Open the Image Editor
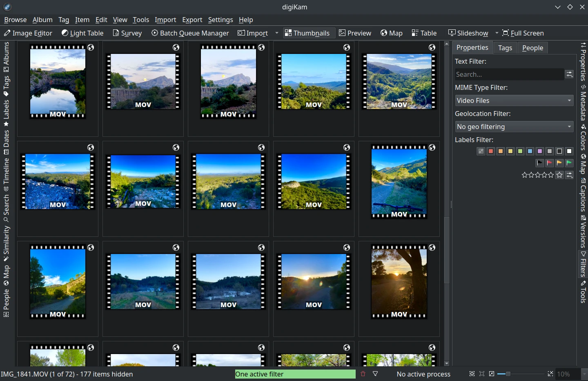This screenshot has width=588, height=381. (x=28, y=33)
